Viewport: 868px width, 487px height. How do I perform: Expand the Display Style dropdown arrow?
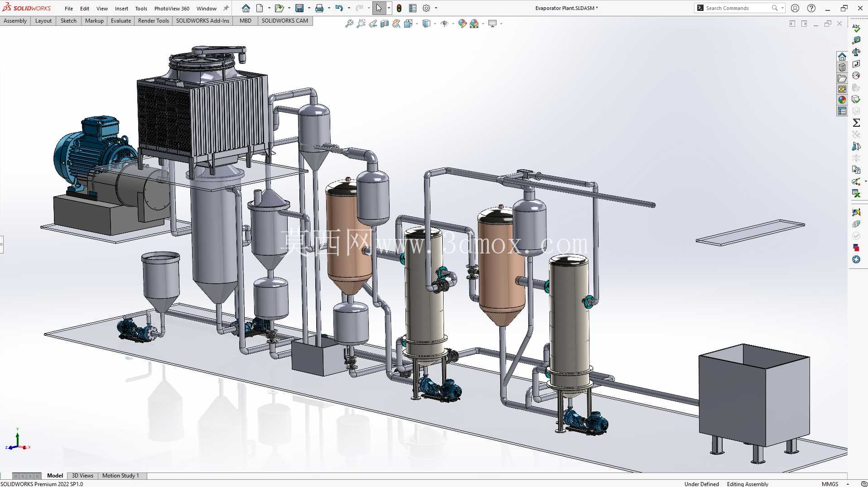[x=435, y=24]
